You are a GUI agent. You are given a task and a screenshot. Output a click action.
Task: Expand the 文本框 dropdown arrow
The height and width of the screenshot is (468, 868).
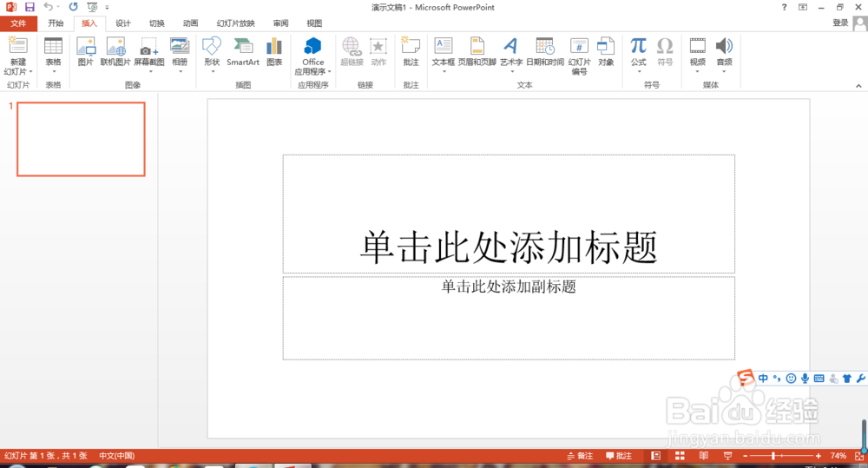(x=444, y=71)
